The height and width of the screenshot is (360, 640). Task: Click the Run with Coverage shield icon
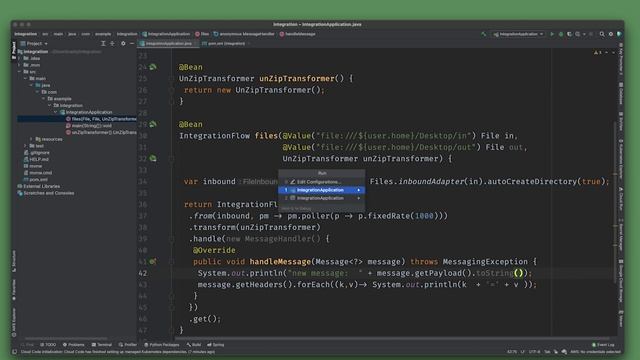click(x=569, y=34)
